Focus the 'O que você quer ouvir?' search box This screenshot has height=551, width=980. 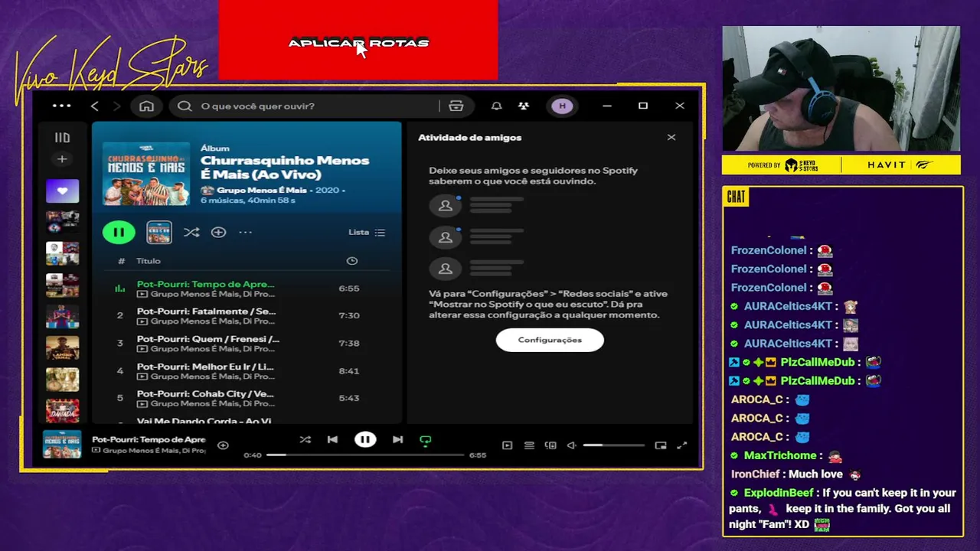coord(306,106)
